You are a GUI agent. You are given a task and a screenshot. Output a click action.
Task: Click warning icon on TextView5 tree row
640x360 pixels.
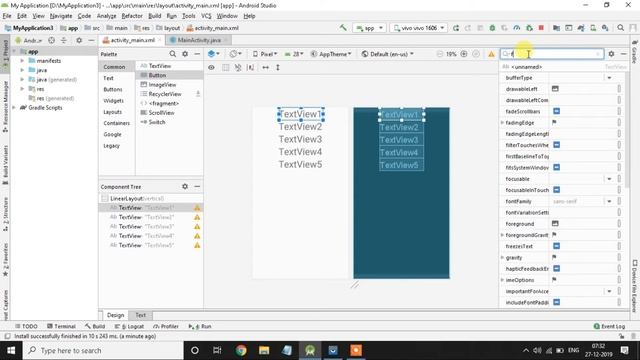197,245
